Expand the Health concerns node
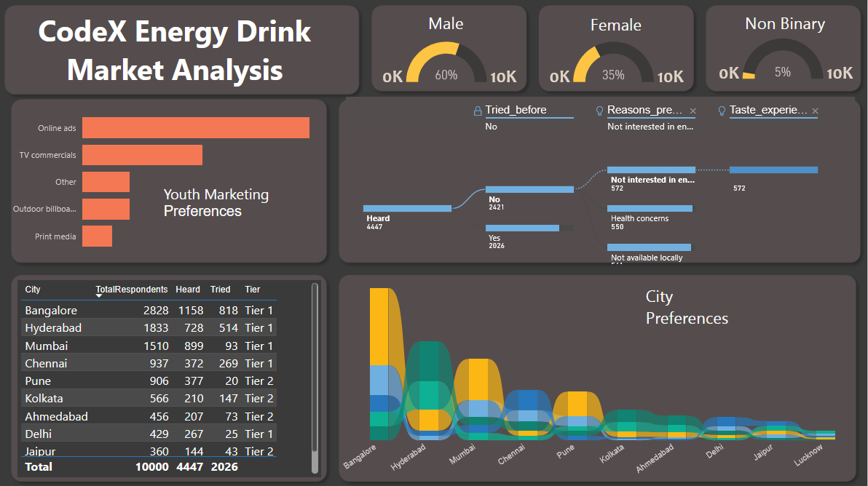Viewport: 868px width, 486px height. (x=649, y=208)
